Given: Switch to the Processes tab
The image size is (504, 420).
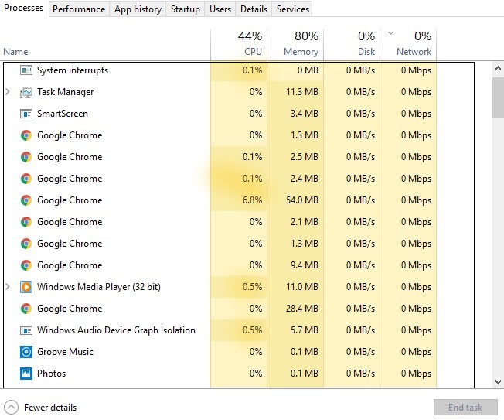Looking at the screenshot, I should (x=24, y=8).
